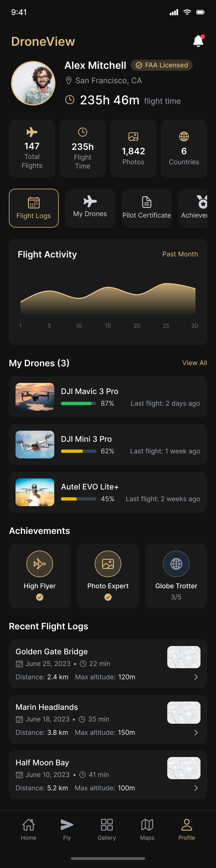The image size is (216, 868).
Task: Expand the Marin Headlands log chevron
Action: [x=196, y=733]
